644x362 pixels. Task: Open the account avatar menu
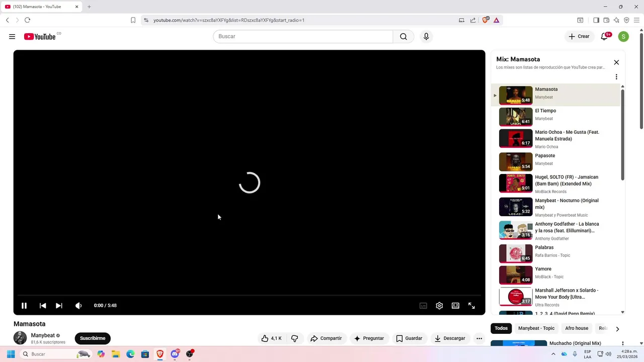pos(623,37)
